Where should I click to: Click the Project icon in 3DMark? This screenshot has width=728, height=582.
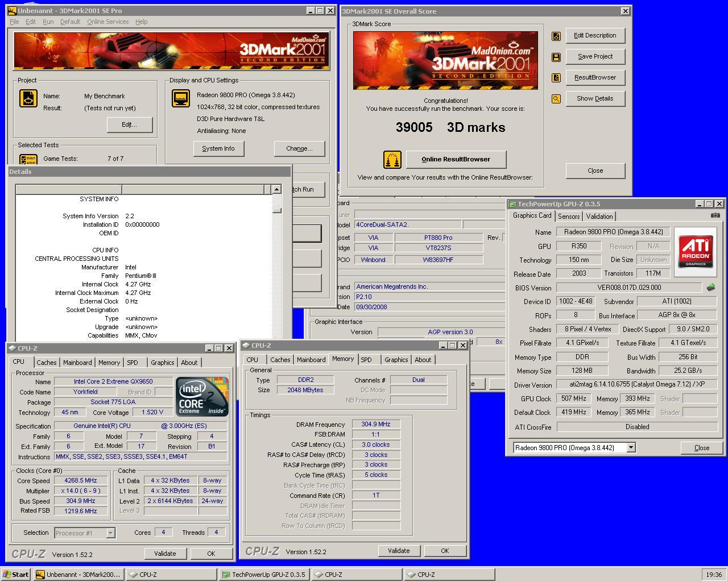(28, 98)
